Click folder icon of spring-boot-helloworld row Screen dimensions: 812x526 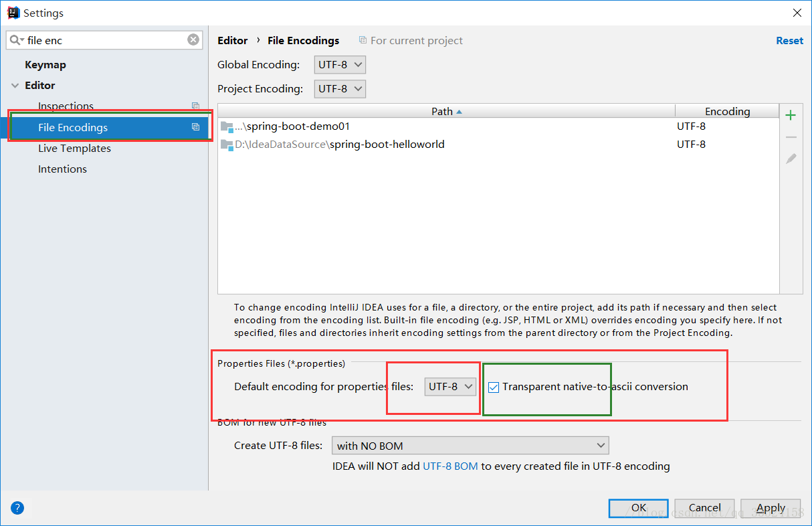click(x=227, y=145)
